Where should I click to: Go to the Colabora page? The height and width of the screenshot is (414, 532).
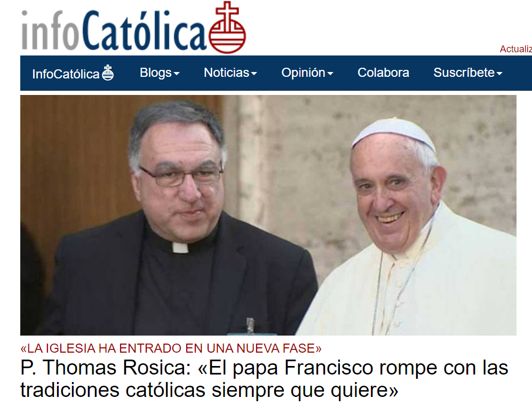click(x=384, y=73)
